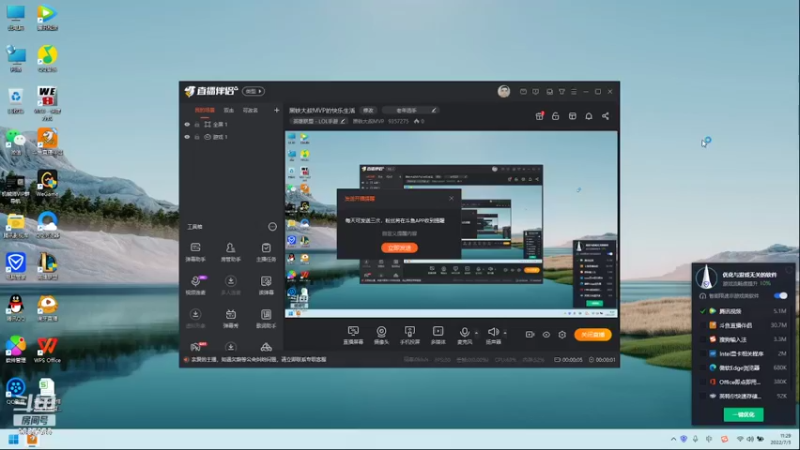This screenshot has height=450, width=800.
Task: Edit the 英雄联盟 category selector
Action: (x=319, y=121)
